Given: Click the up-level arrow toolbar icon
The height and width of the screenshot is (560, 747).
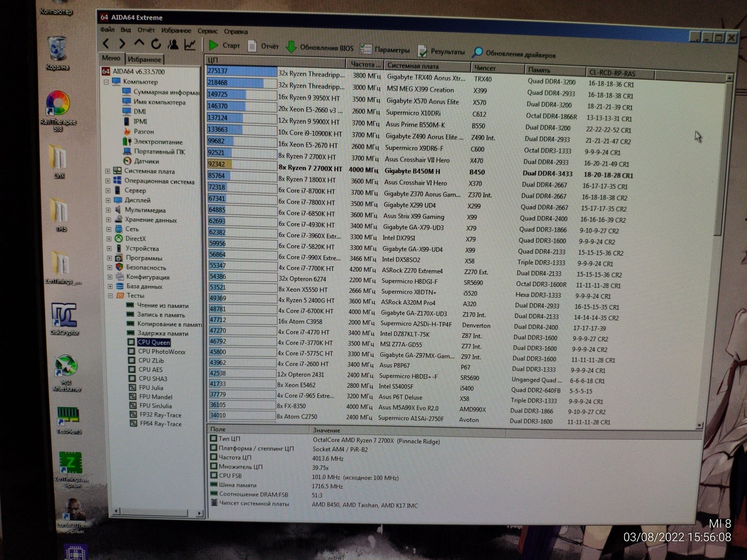Looking at the screenshot, I should point(139,43).
